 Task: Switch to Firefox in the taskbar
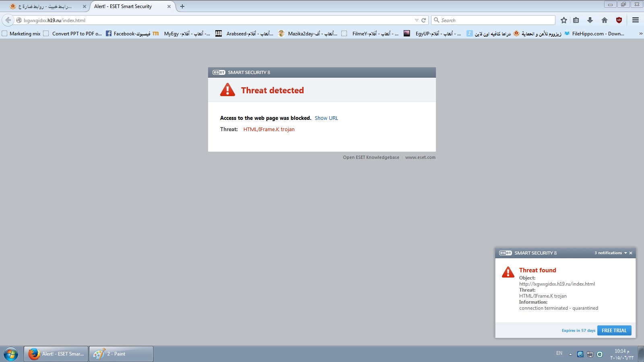point(56,354)
